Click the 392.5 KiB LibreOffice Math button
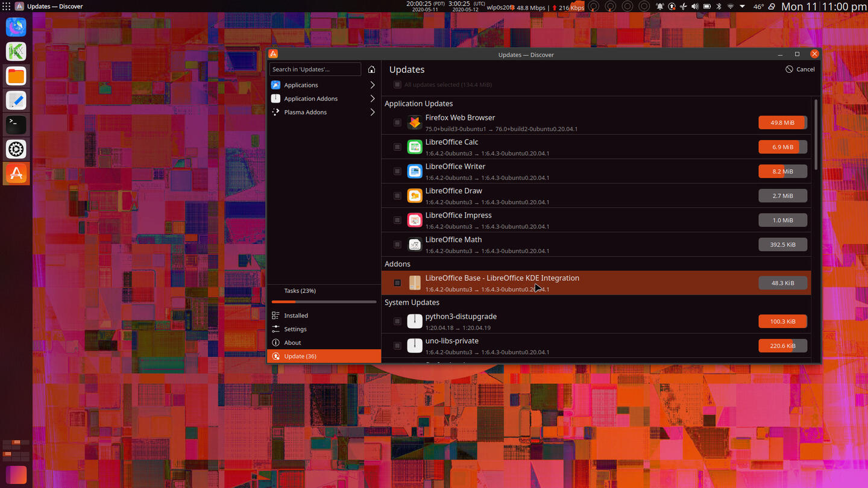This screenshot has height=488, width=868. coord(782,245)
